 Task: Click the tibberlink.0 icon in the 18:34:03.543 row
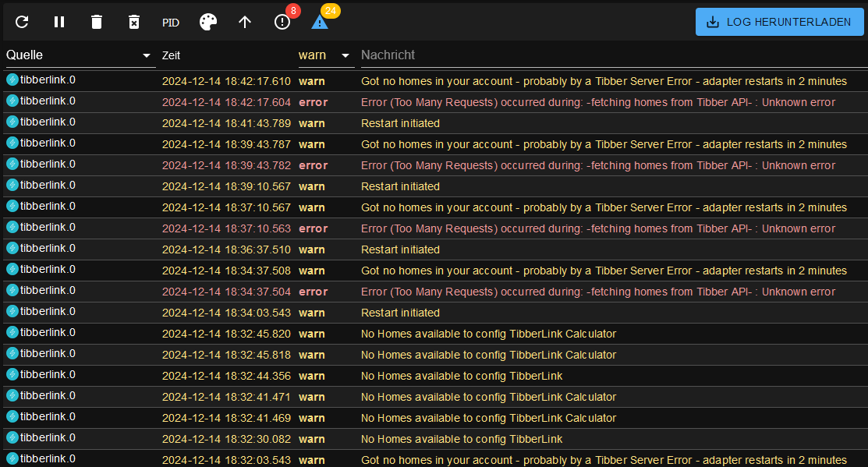click(12, 311)
